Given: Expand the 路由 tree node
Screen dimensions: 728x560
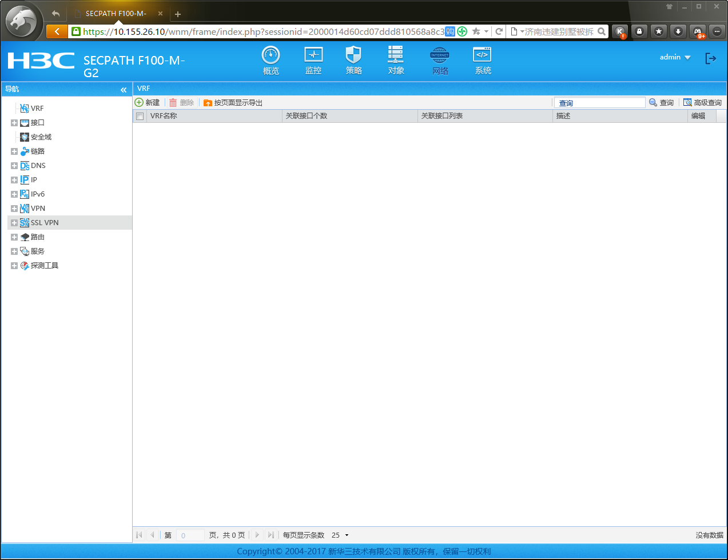Looking at the screenshot, I should click(14, 237).
